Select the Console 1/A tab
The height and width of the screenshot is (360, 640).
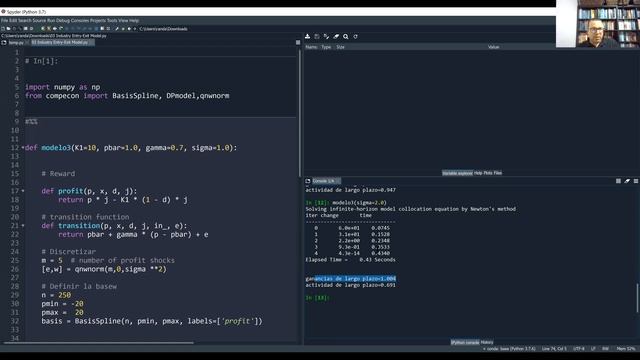tap(326, 181)
